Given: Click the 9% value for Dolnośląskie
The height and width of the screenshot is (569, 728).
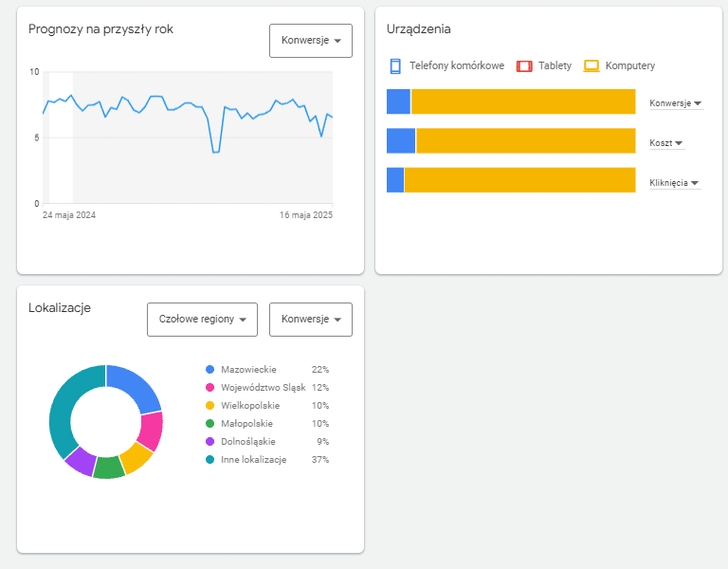Looking at the screenshot, I should [323, 442].
